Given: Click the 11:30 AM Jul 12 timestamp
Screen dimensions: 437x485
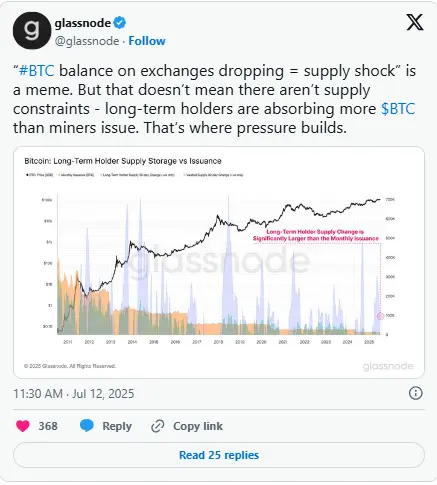Looking at the screenshot, I should coord(74,394).
